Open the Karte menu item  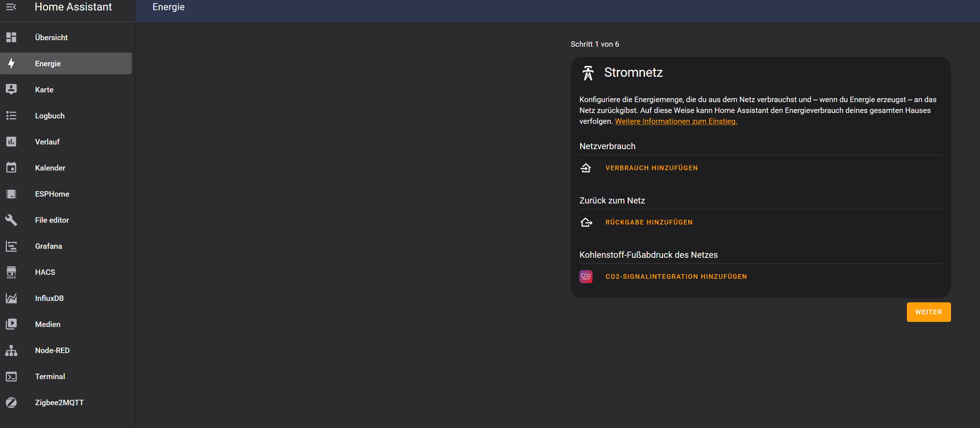click(x=44, y=90)
